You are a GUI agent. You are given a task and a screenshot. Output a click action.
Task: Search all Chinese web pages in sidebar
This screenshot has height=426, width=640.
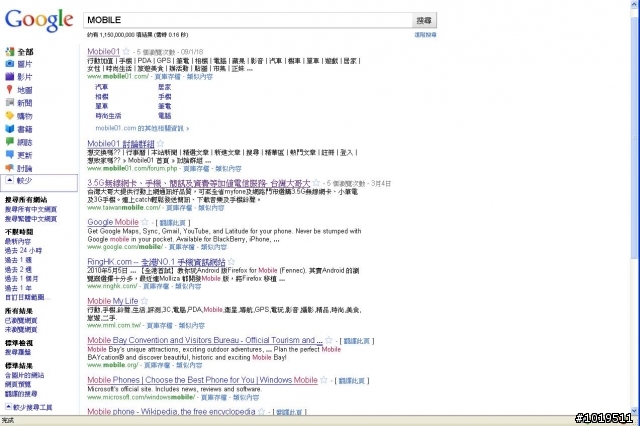pos(31,209)
